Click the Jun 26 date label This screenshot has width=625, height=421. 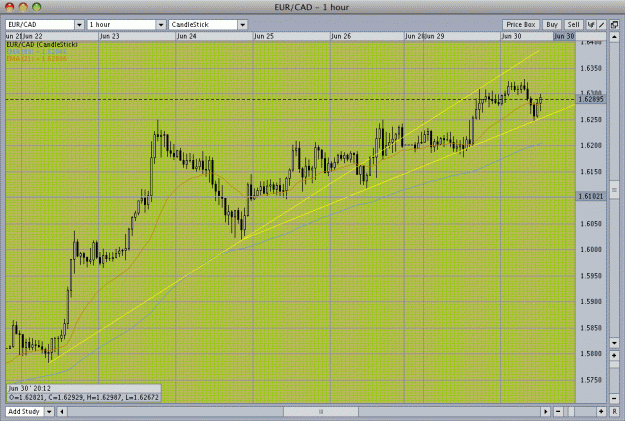[x=341, y=36]
